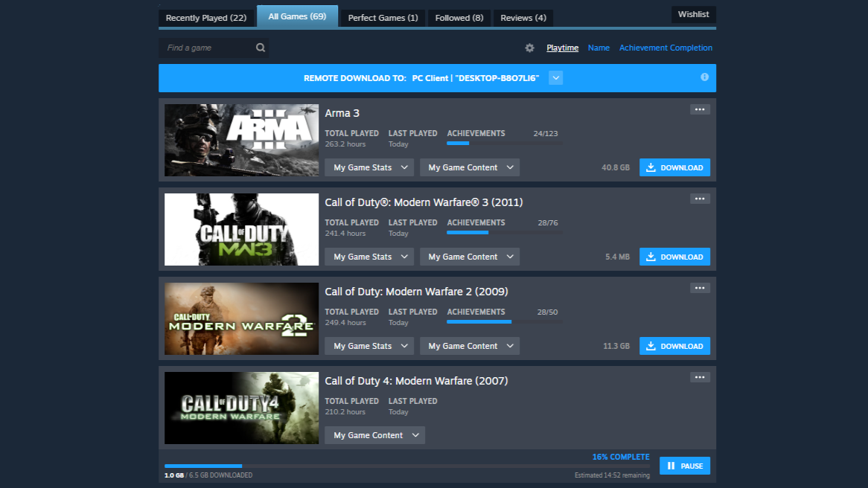Image resolution: width=868 pixels, height=488 pixels.
Task: Open the Followed (8) tab
Action: pyautogui.click(x=459, y=18)
